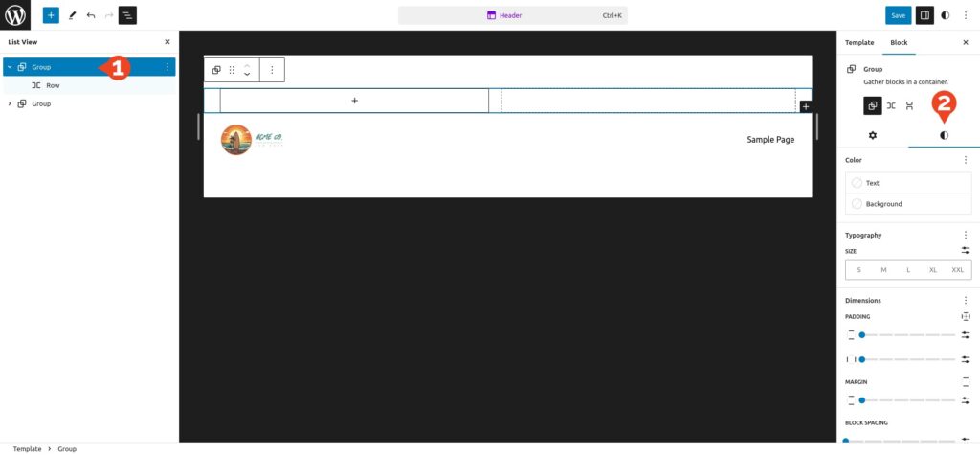Image resolution: width=980 pixels, height=455 pixels.
Task: Collapse the selected Group in List View
Action: tap(10, 67)
